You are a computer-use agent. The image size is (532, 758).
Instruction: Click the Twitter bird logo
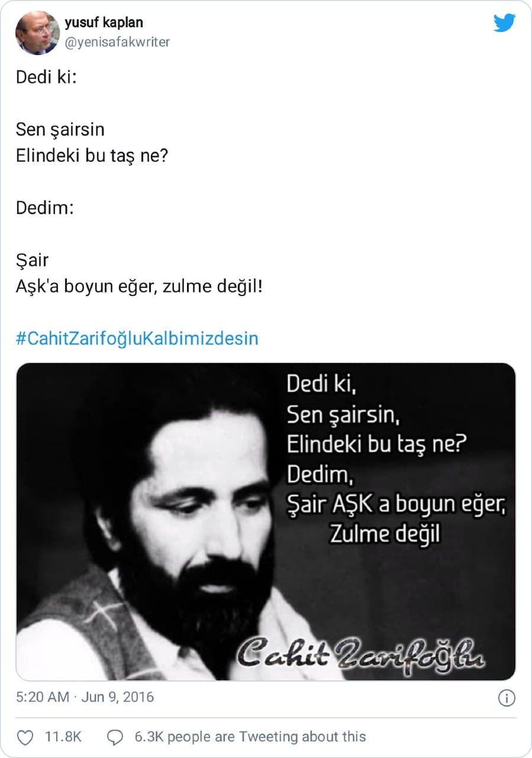[504, 23]
